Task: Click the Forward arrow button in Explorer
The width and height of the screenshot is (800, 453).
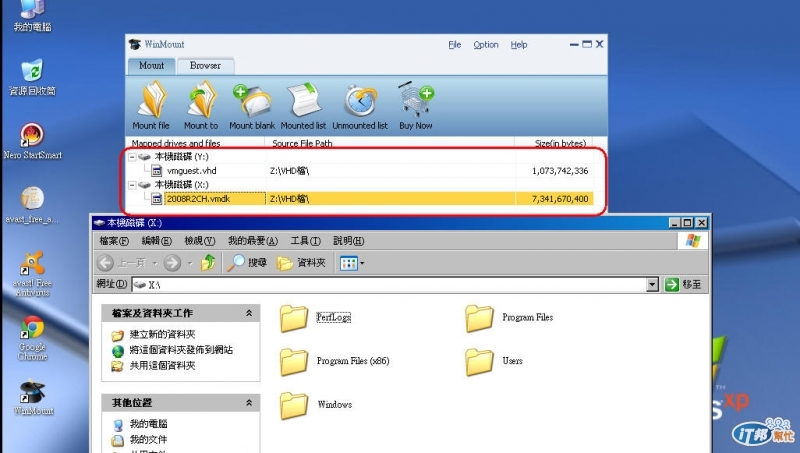Action: tap(172, 263)
